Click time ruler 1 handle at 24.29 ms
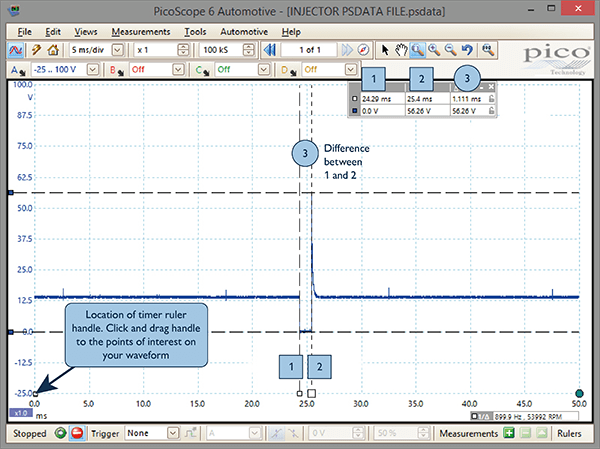The width and height of the screenshot is (600, 449). (x=300, y=393)
